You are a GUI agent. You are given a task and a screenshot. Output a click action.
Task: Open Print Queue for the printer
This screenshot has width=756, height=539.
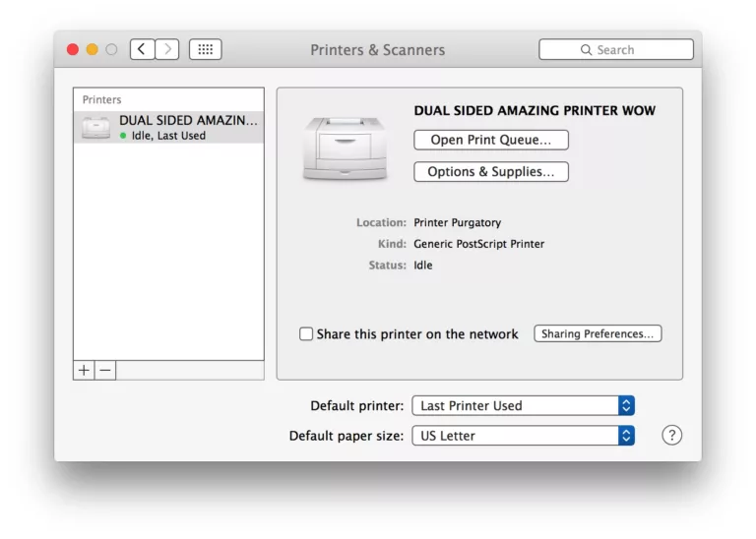(x=490, y=140)
